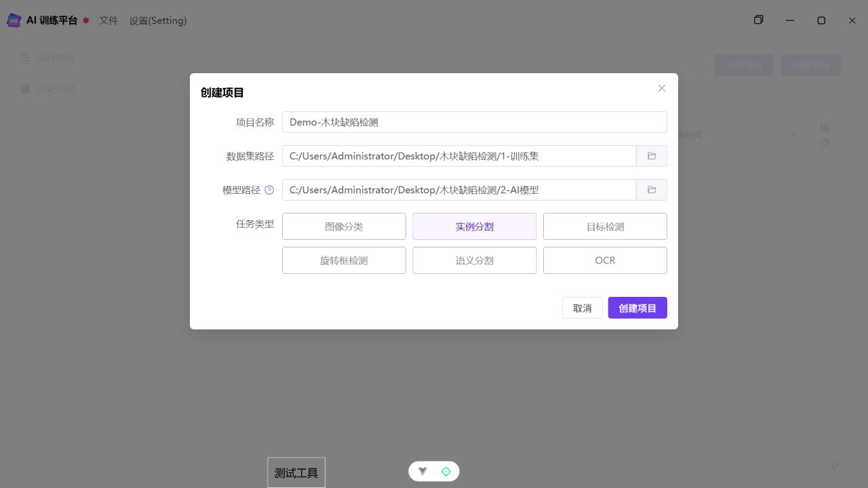
Task: Select 图像分类 task type
Action: [344, 226]
